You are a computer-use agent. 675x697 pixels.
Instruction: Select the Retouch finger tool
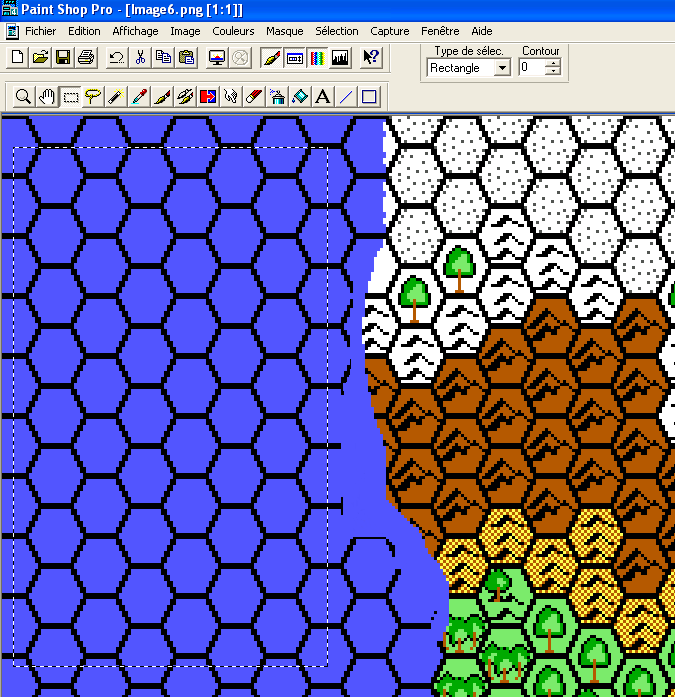click(231, 96)
